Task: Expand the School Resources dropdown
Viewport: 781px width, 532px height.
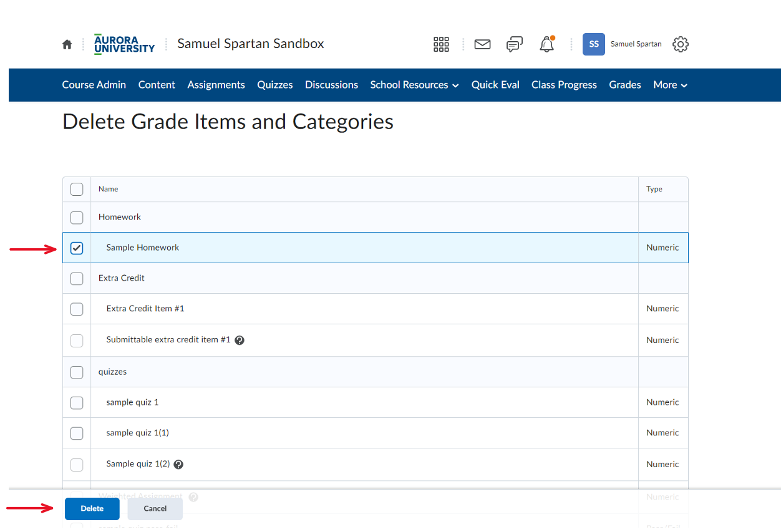Action: point(414,85)
